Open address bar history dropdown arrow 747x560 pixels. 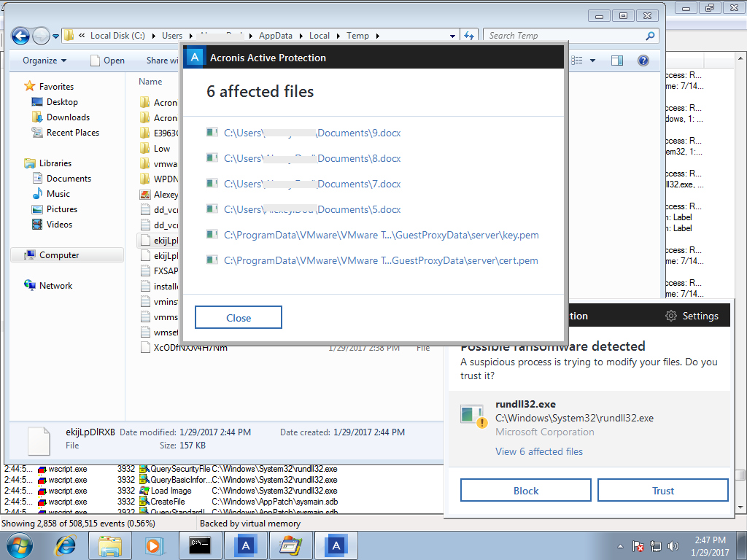point(452,36)
